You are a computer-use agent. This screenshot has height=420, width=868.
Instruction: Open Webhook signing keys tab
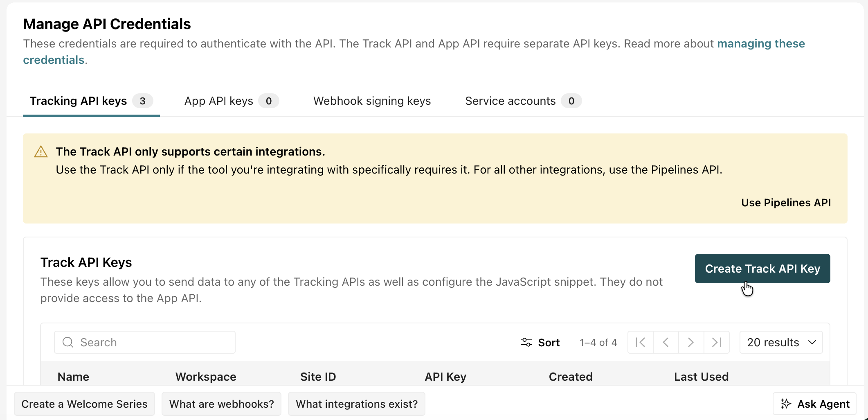[x=372, y=101]
